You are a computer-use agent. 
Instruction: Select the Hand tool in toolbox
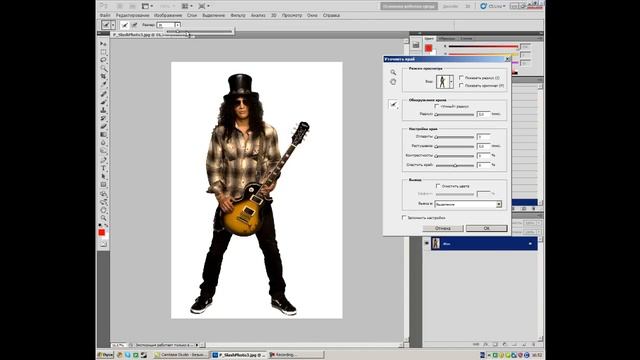(103, 210)
